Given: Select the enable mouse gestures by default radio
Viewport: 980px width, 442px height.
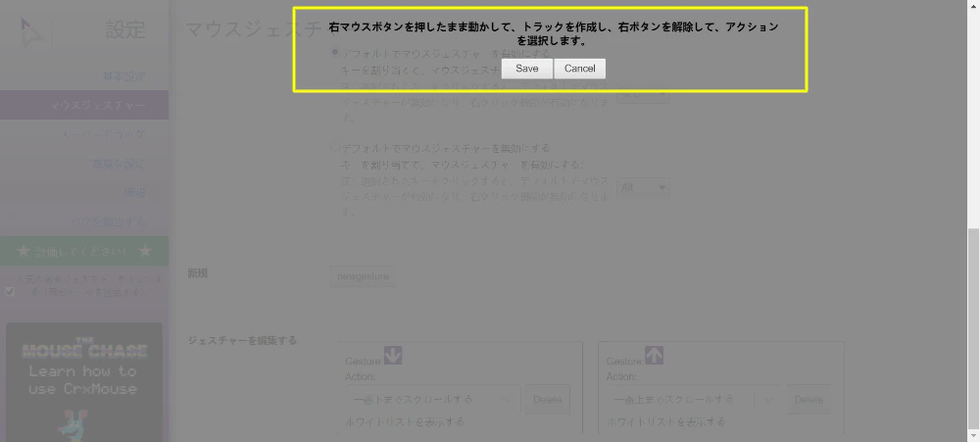Looking at the screenshot, I should pyautogui.click(x=335, y=53).
